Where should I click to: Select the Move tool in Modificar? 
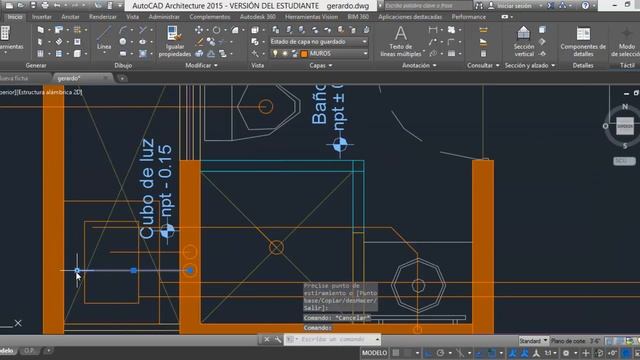tap(199, 30)
